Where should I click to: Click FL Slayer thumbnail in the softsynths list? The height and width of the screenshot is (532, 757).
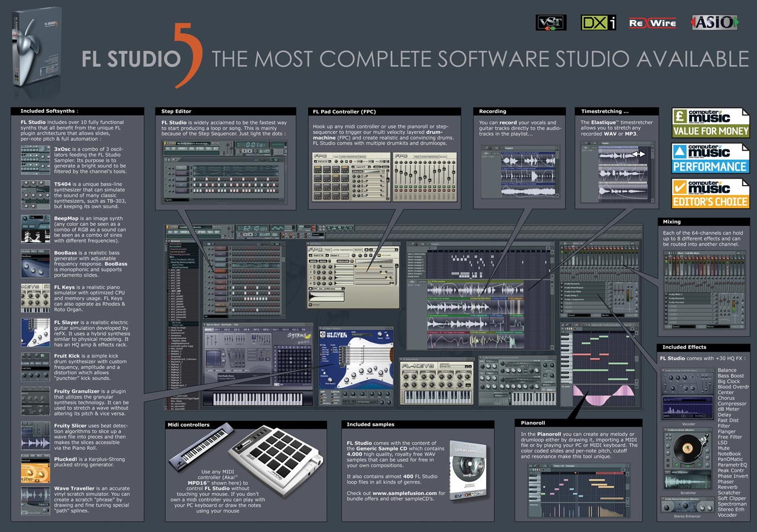tap(35, 333)
